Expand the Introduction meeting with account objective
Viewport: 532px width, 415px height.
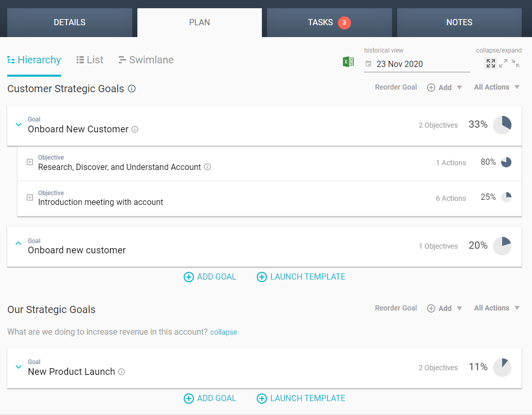(30, 198)
